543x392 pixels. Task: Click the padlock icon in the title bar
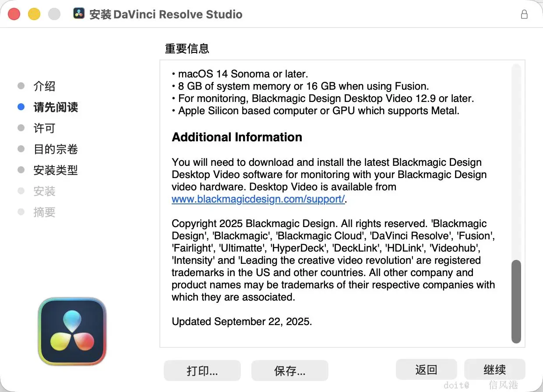point(524,14)
